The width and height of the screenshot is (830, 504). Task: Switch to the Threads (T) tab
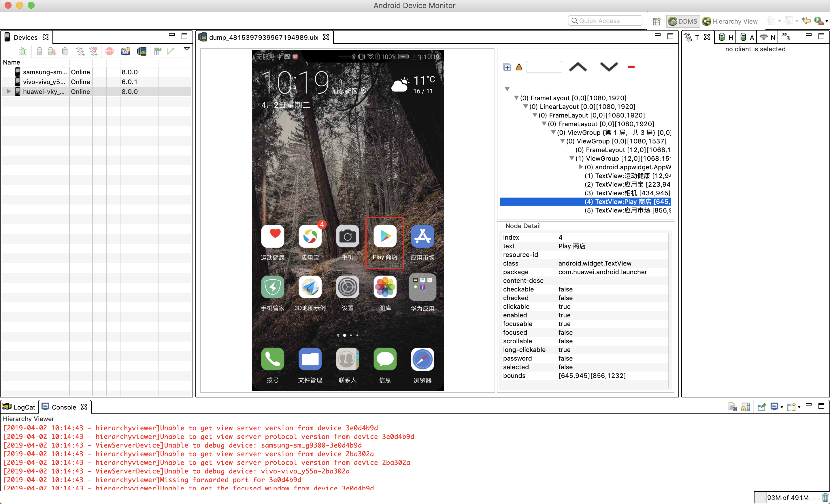(x=697, y=37)
